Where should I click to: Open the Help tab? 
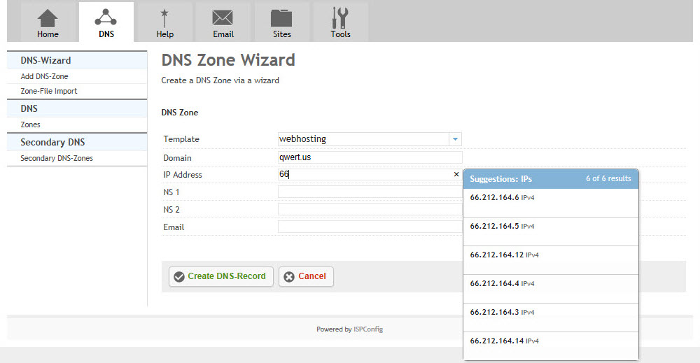click(165, 22)
